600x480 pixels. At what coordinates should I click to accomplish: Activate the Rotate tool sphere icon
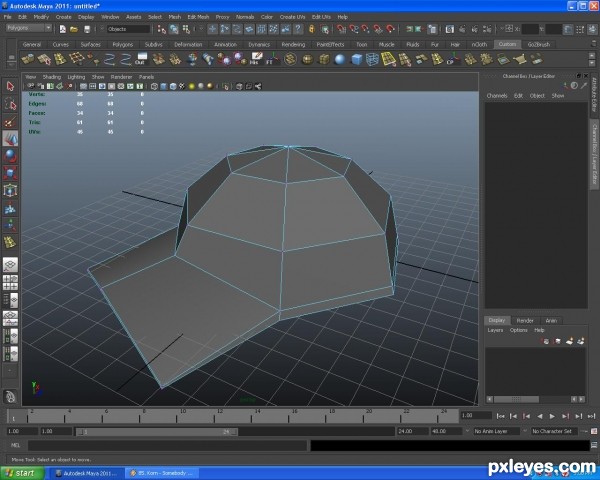10,156
